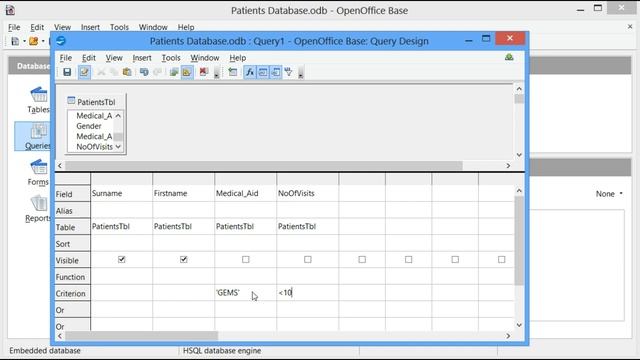640x360 pixels.
Task: Open Help menu in main Base window
Action: (x=186, y=27)
